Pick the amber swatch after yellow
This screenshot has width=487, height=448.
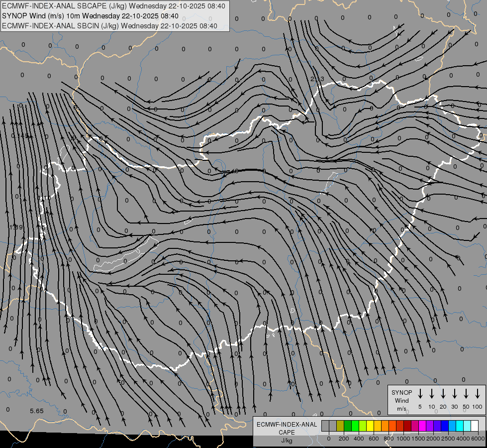point(378,426)
